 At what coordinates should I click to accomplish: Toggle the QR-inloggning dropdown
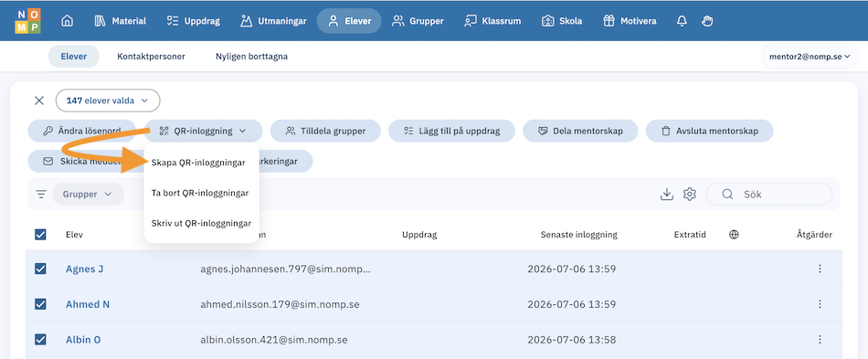coord(203,132)
